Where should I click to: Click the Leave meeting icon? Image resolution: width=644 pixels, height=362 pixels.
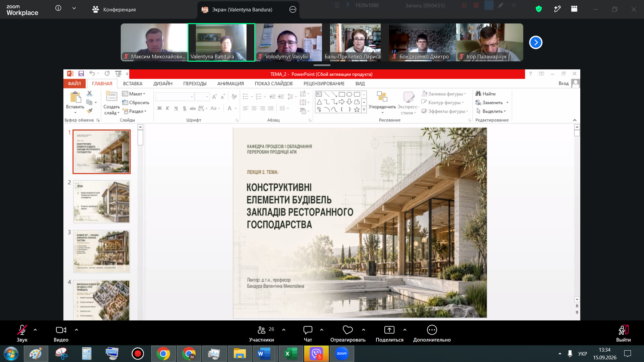coord(623,330)
